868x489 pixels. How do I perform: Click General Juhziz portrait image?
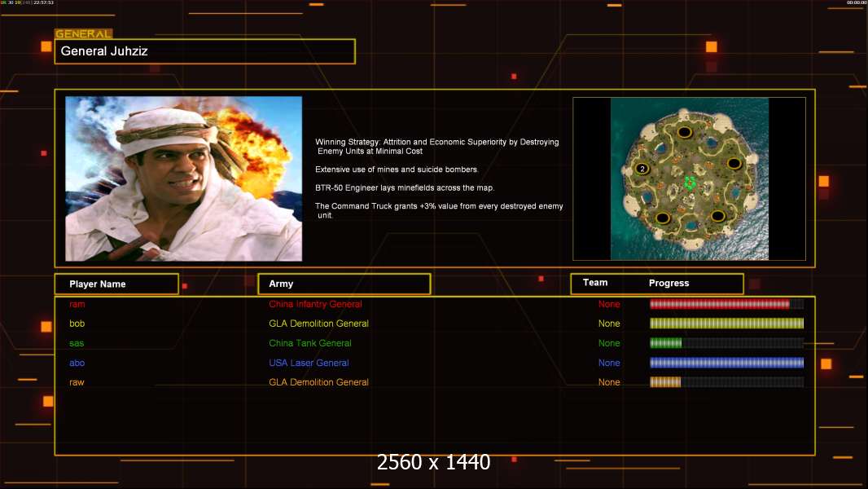183,178
